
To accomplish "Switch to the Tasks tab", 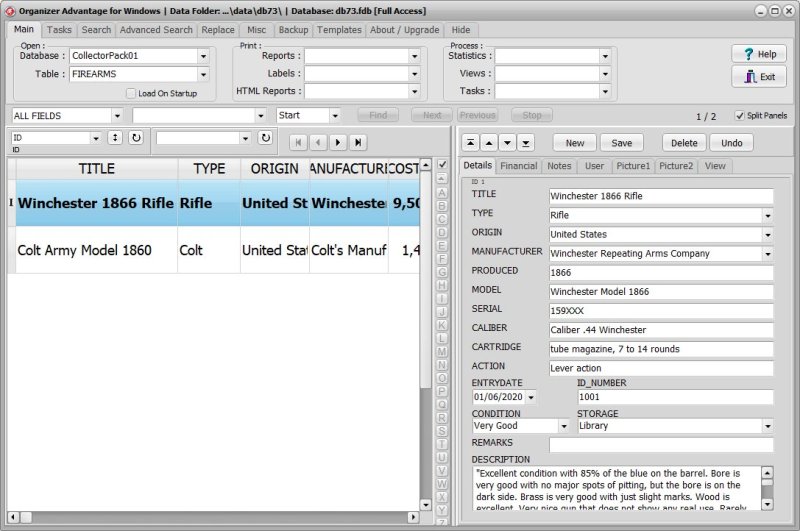I will 59,30.
